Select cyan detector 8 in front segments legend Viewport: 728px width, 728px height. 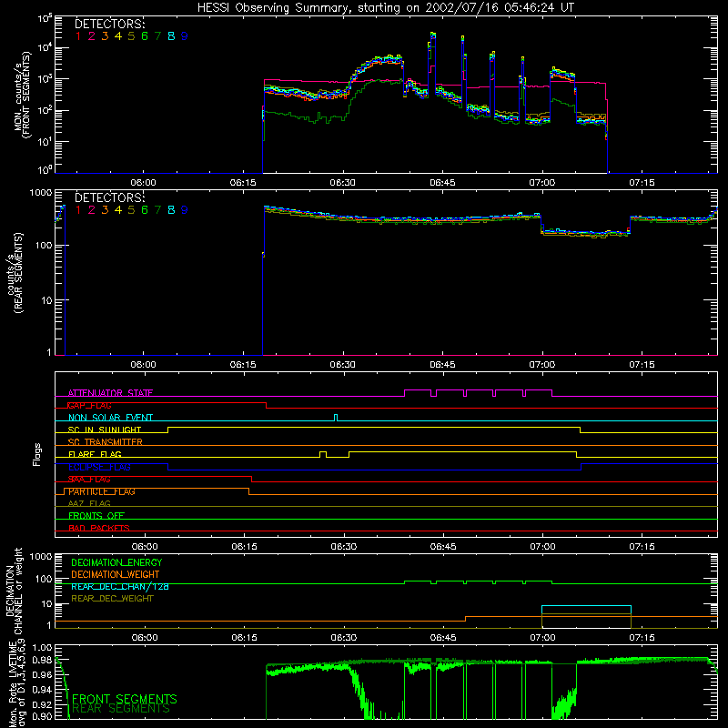point(171,36)
